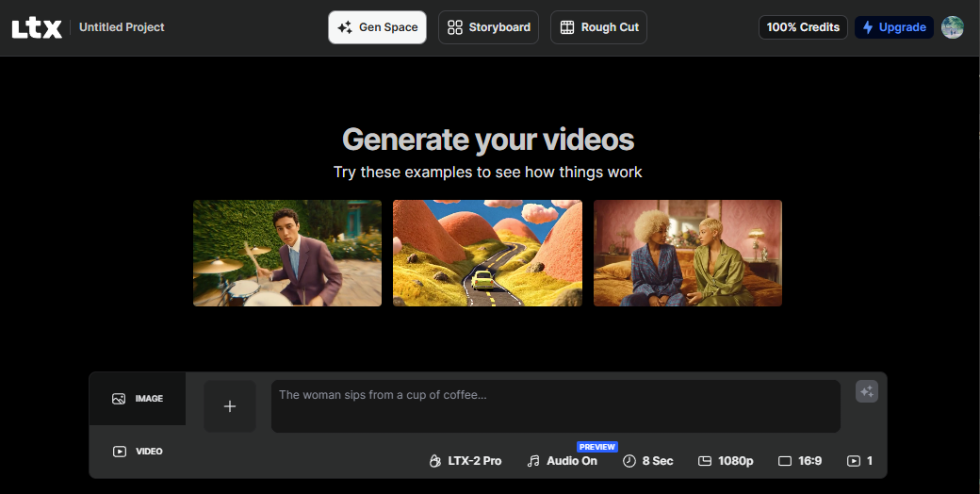
Task: Open the Storyboard view
Action: coord(488,27)
